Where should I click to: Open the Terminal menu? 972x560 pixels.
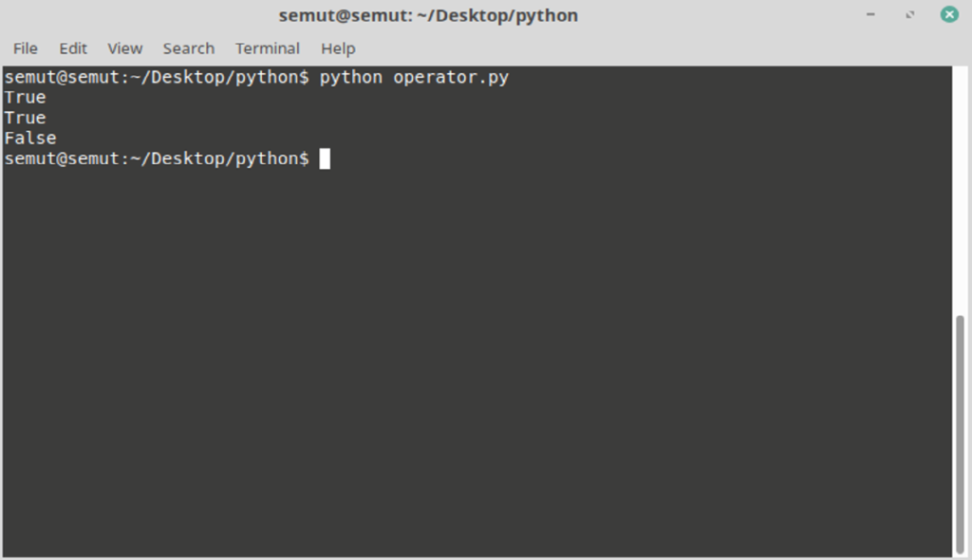[x=267, y=48]
